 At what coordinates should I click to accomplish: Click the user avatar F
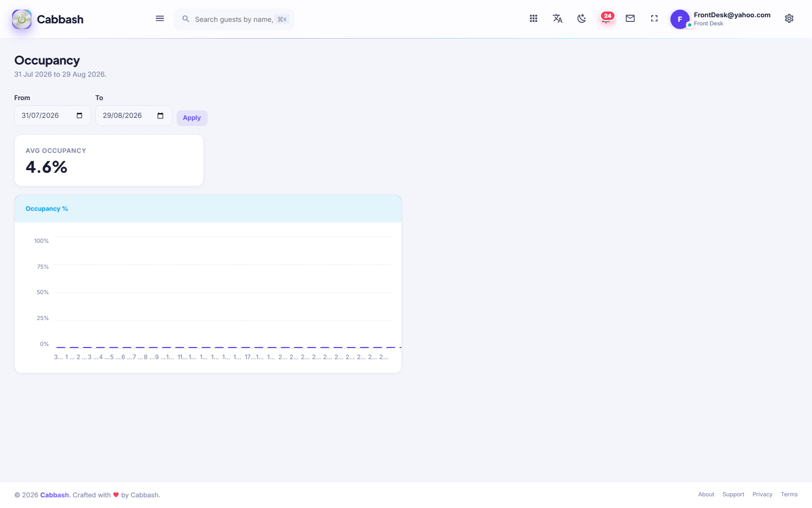(680, 19)
